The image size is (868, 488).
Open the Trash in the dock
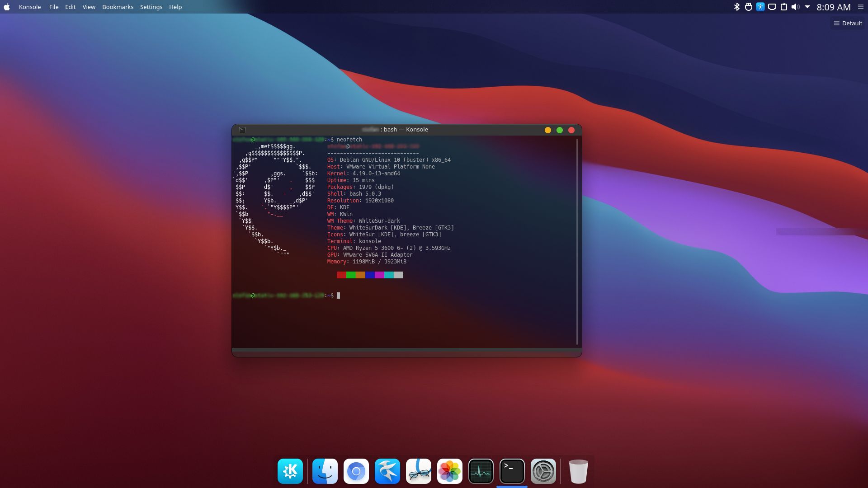click(578, 471)
